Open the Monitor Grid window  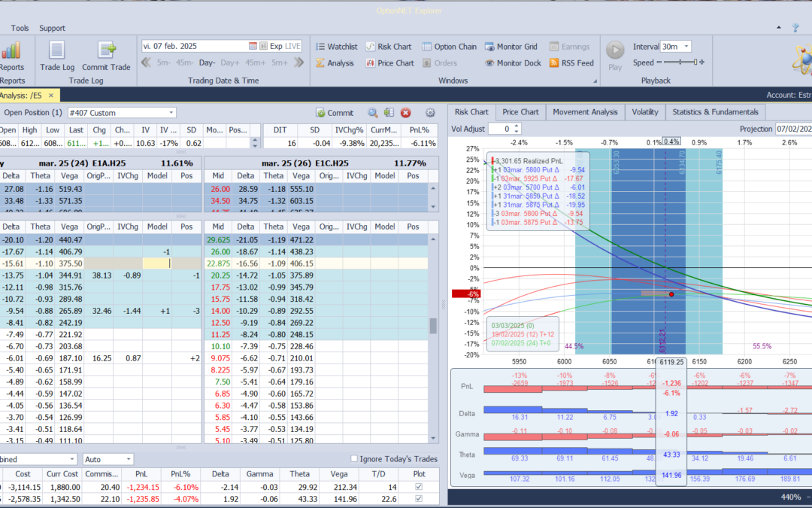[511, 47]
